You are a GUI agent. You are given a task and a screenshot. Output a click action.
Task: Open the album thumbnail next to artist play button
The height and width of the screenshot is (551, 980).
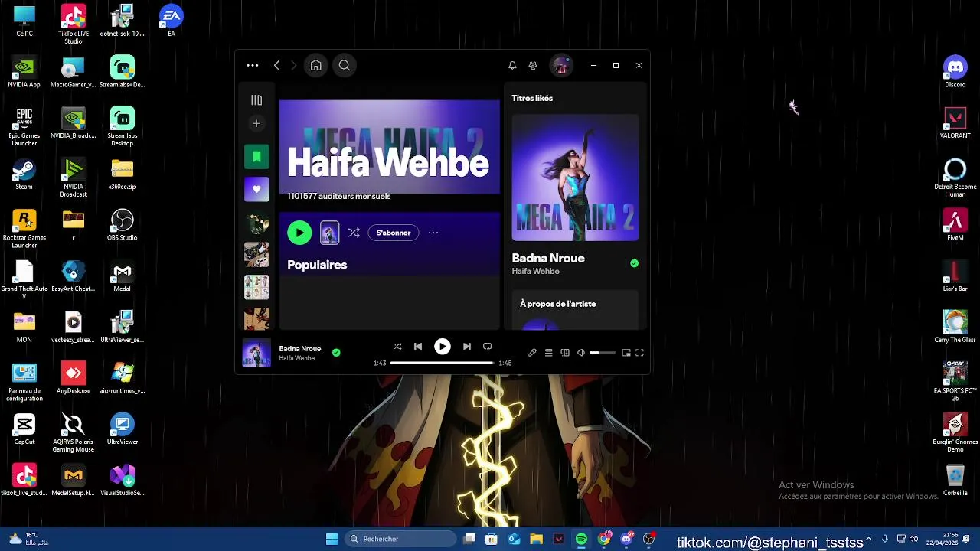(x=329, y=233)
